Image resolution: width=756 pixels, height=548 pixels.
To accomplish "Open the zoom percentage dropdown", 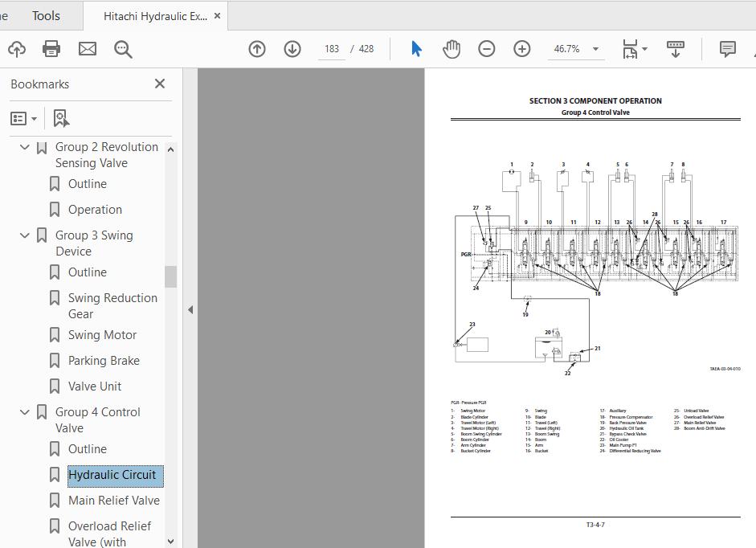I will click(594, 48).
